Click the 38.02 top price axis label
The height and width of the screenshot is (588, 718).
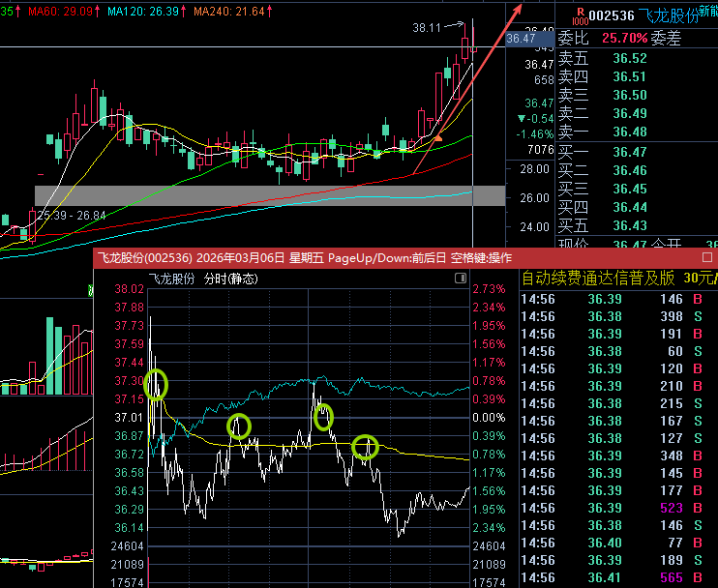click(x=129, y=289)
